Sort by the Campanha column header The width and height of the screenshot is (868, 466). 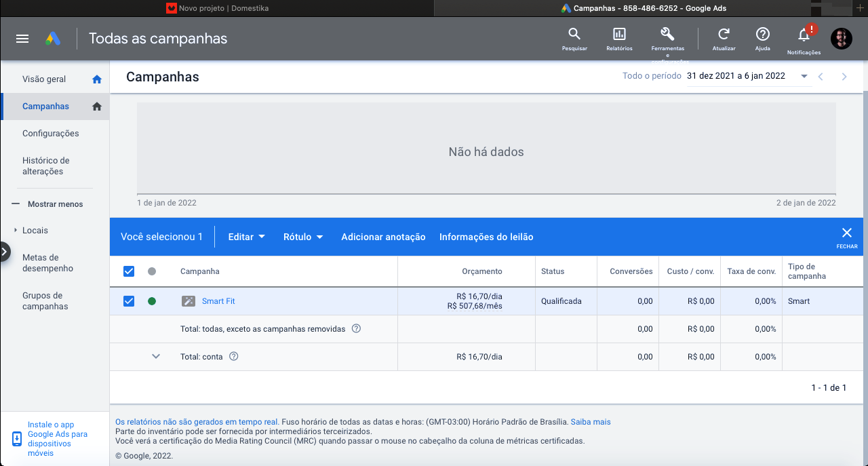pos(200,271)
